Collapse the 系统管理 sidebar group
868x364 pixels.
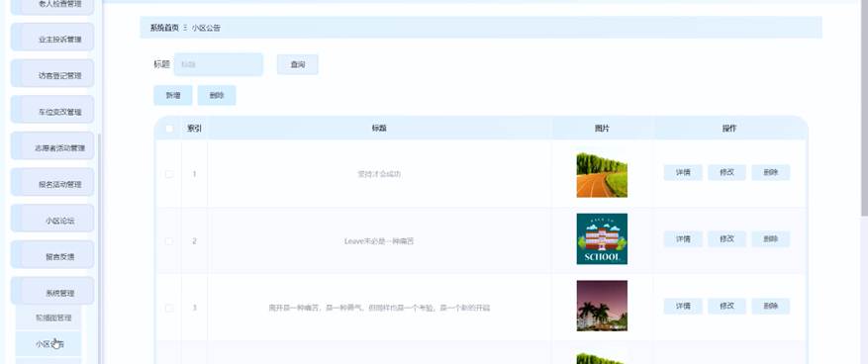coord(52,291)
